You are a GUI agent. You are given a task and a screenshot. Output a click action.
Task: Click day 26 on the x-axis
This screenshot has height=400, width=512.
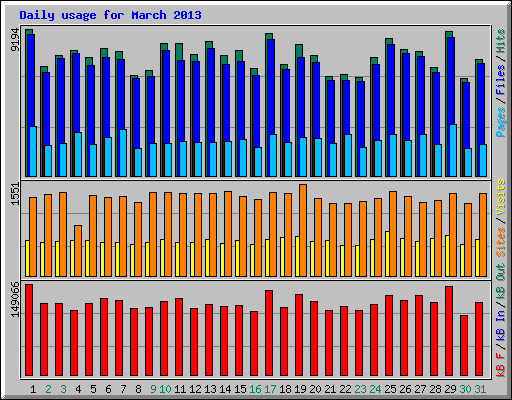point(405,389)
